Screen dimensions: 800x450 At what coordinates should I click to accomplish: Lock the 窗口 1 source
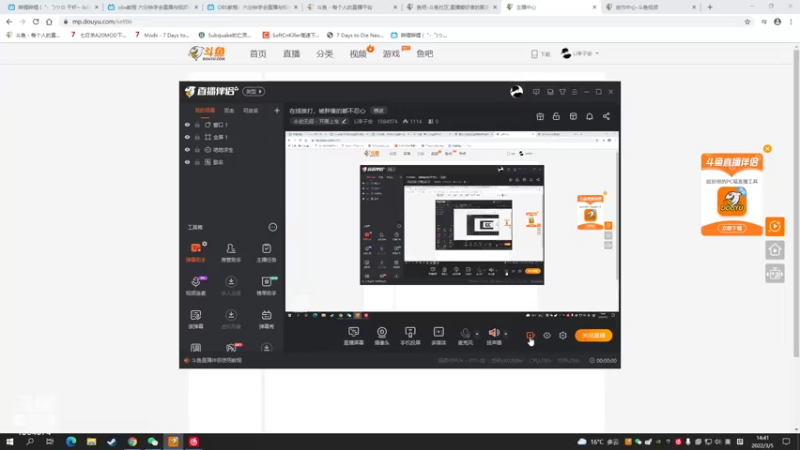click(197, 124)
